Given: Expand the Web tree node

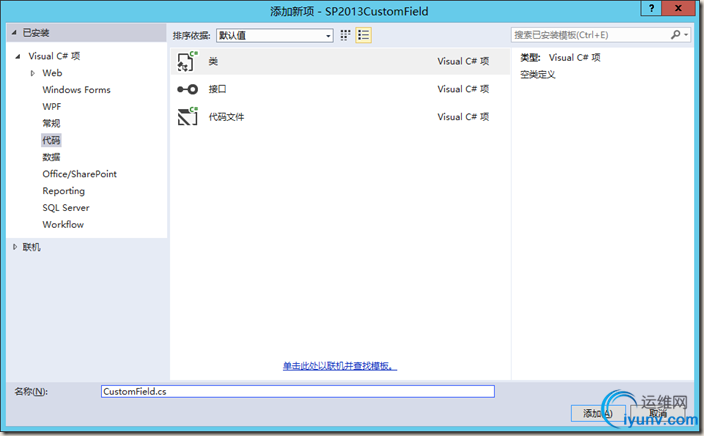Looking at the screenshot, I should click(32, 73).
